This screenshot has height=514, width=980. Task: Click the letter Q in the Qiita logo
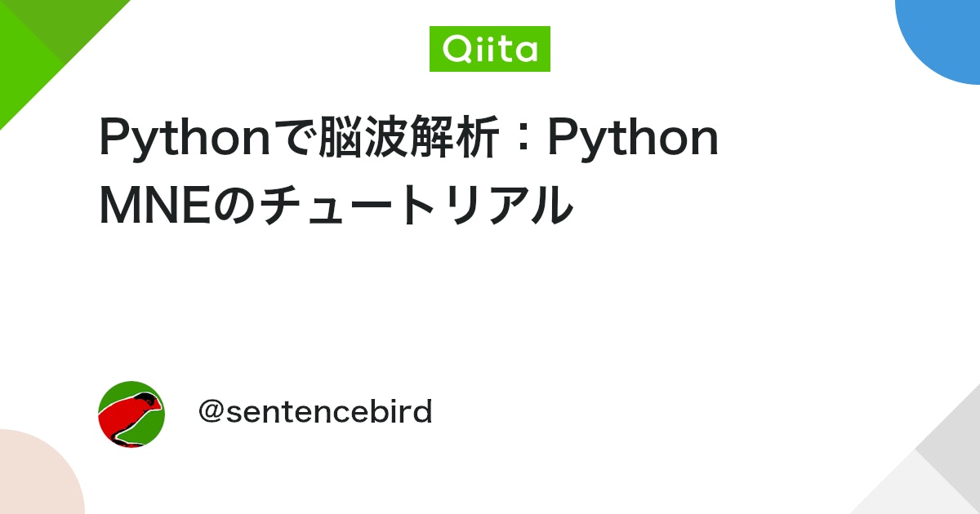click(x=456, y=50)
